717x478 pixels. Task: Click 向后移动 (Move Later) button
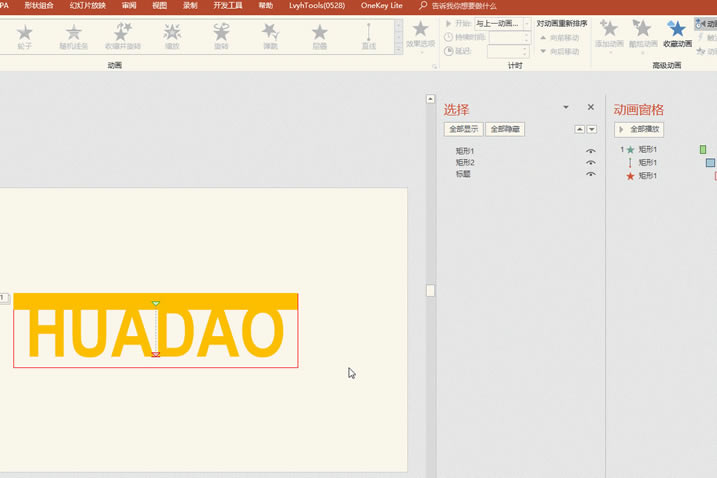click(560, 51)
